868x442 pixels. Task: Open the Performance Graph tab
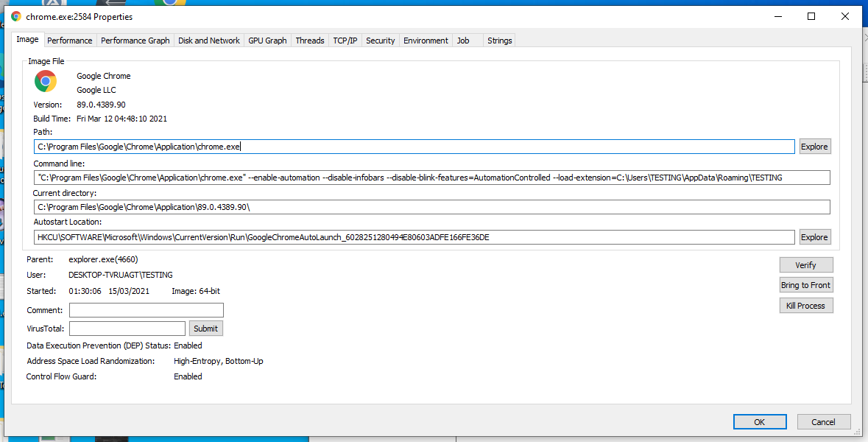click(135, 41)
